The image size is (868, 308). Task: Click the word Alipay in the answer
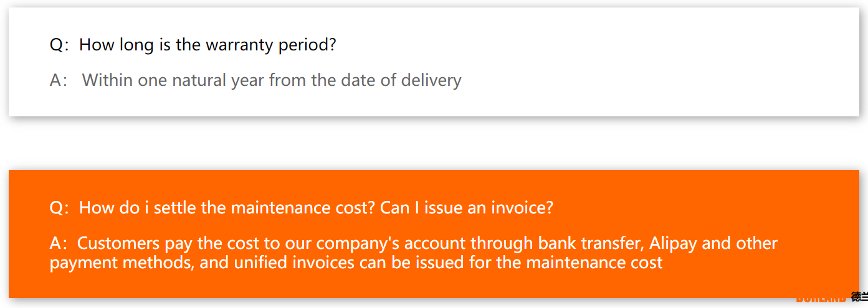674,243
